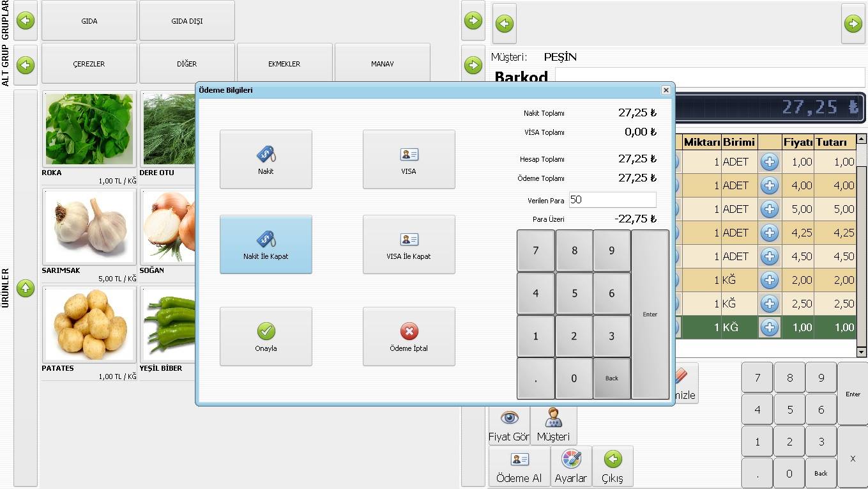The width and height of the screenshot is (868, 489).
Task: Click the item list scroll down arrow
Action: 861,352
